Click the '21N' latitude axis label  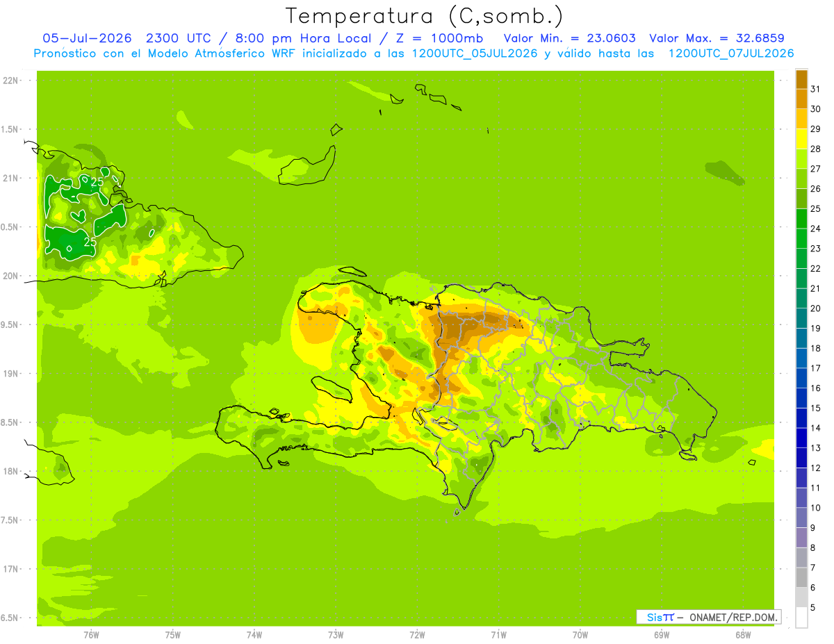tap(10, 178)
